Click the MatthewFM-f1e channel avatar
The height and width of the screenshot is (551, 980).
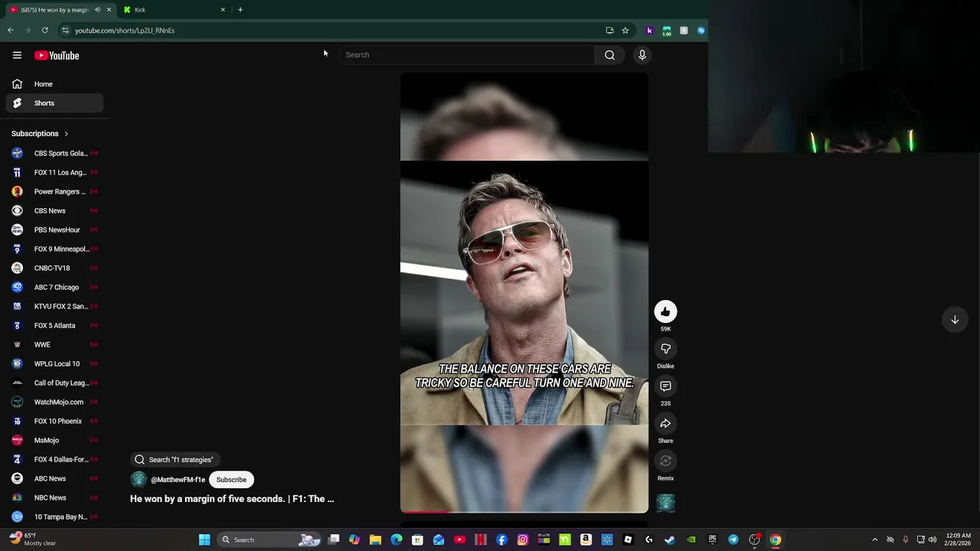click(139, 480)
